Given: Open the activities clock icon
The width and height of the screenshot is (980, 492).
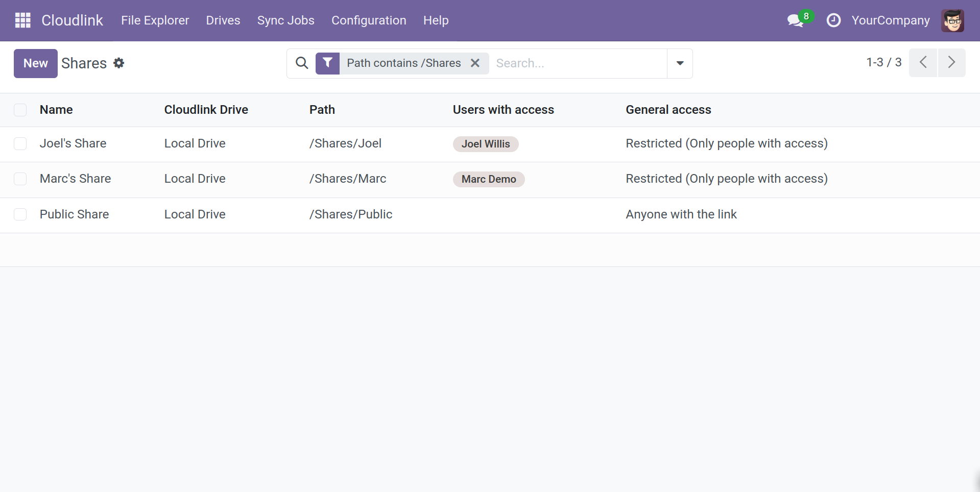Looking at the screenshot, I should [833, 20].
